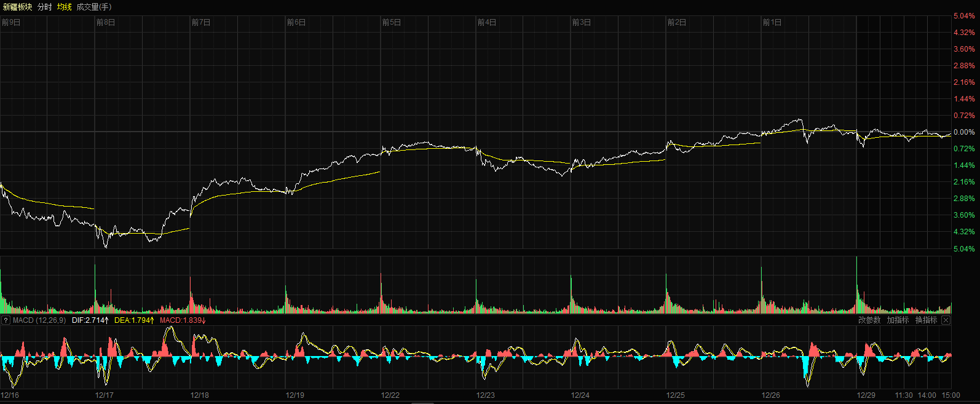Click the MACD help question mark icon

click(x=6, y=320)
